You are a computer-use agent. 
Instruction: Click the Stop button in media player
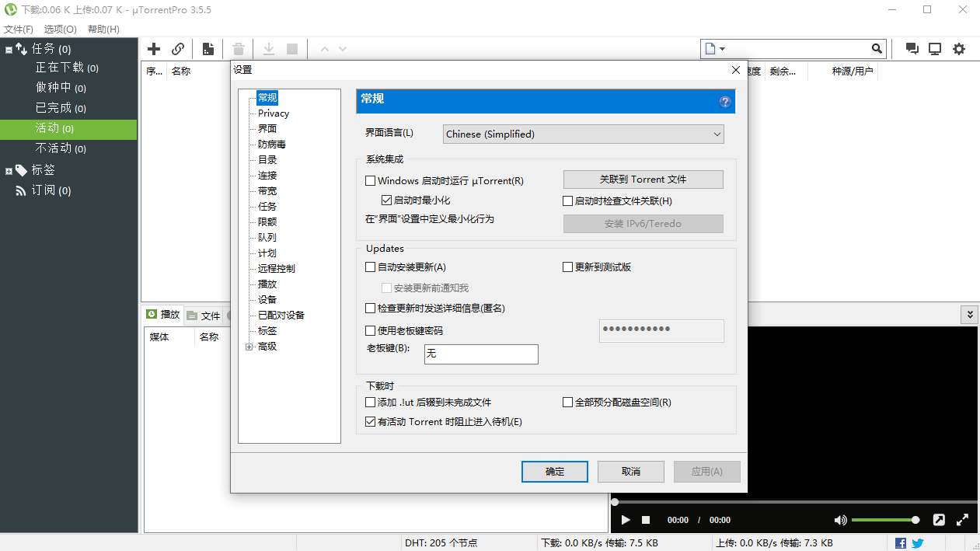[645, 520]
